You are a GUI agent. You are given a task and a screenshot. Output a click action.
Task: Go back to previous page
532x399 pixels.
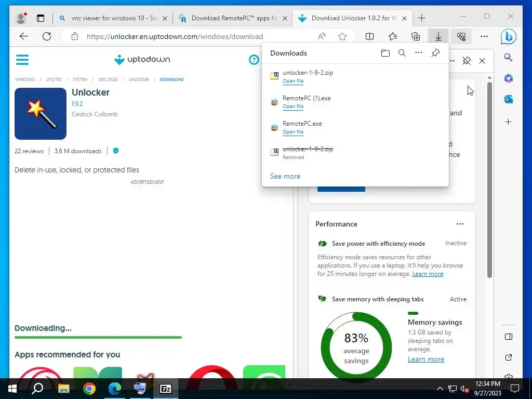24,36
